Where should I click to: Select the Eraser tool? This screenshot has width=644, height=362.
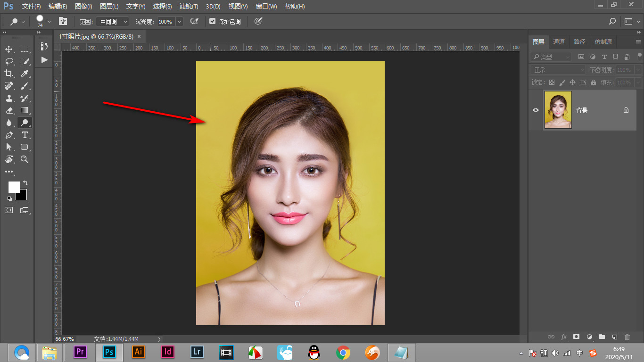pyautogui.click(x=9, y=110)
